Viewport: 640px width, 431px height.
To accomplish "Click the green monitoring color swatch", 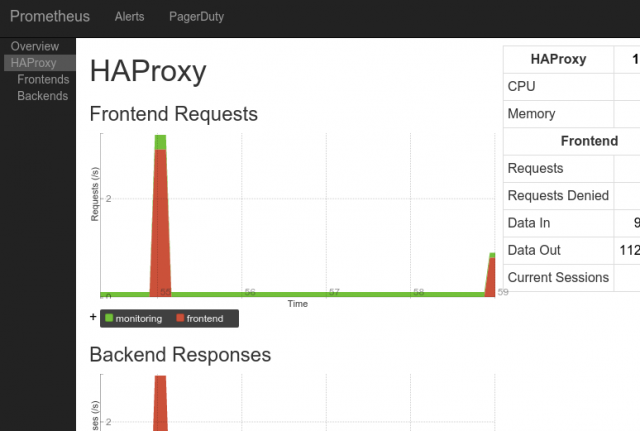I will 109,318.
